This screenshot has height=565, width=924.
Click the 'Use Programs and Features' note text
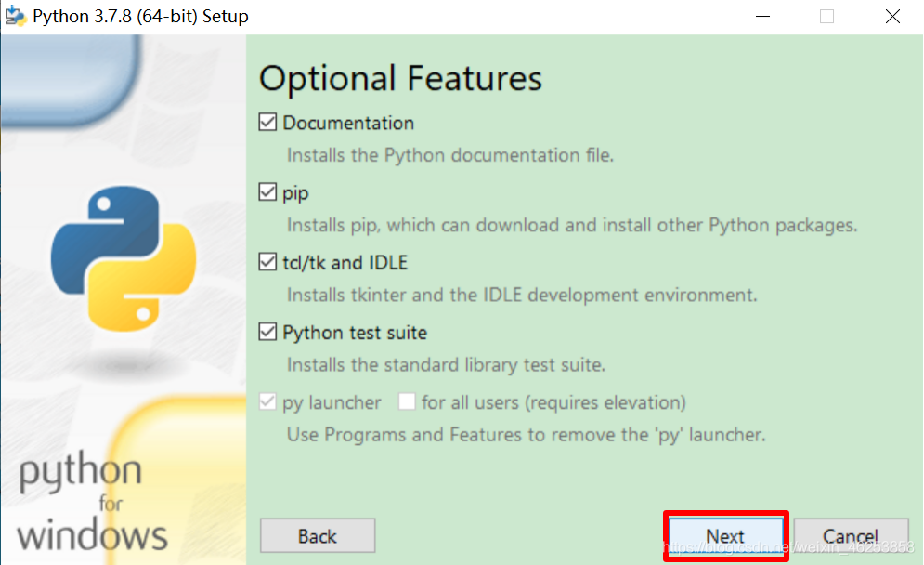coord(527,435)
